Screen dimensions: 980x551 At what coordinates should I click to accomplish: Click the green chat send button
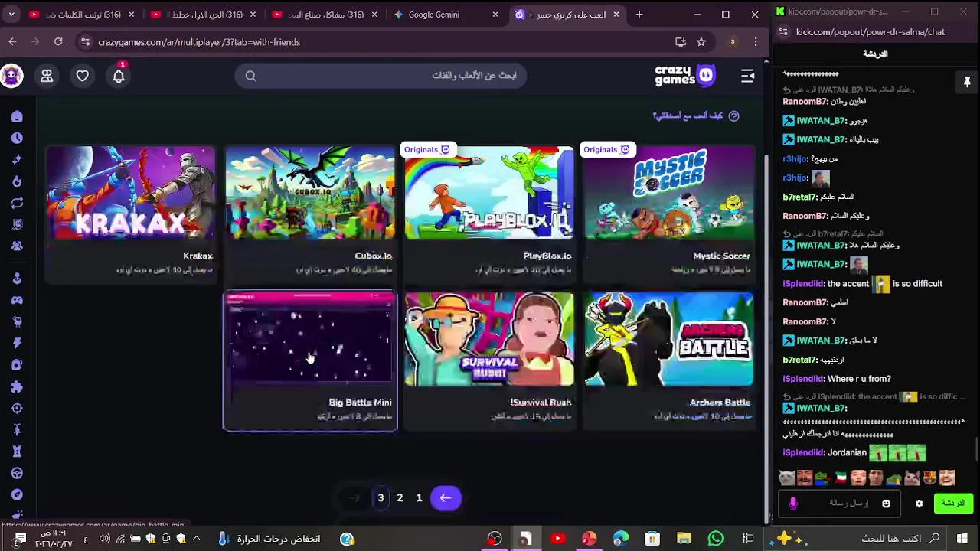point(953,503)
